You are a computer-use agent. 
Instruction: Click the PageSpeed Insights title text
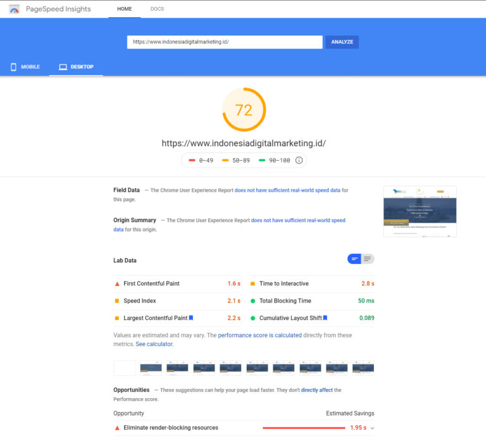(x=58, y=9)
